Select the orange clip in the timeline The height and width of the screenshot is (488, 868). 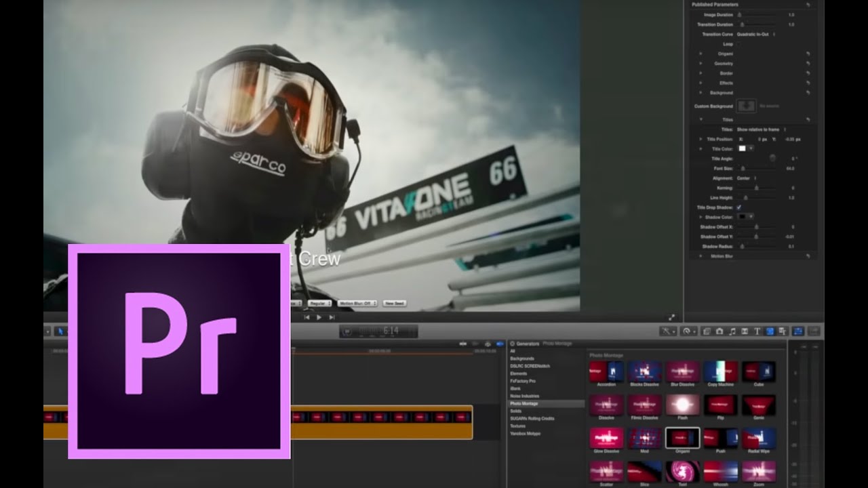click(381, 422)
